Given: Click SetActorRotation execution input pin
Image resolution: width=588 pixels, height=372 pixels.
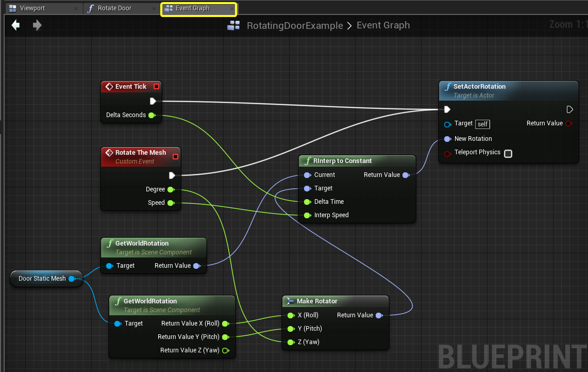Looking at the screenshot, I should (x=447, y=109).
